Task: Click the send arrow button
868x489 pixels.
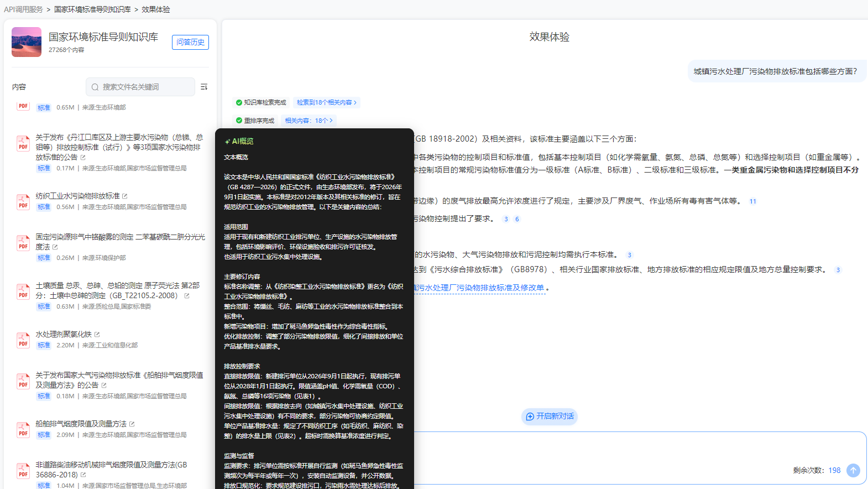Action: point(853,470)
